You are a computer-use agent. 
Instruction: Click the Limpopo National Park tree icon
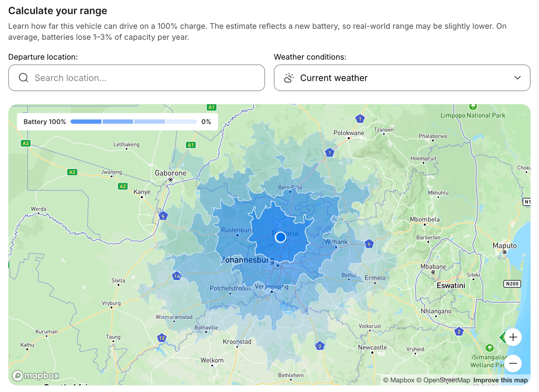pyautogui.click(x=473, y=106)
